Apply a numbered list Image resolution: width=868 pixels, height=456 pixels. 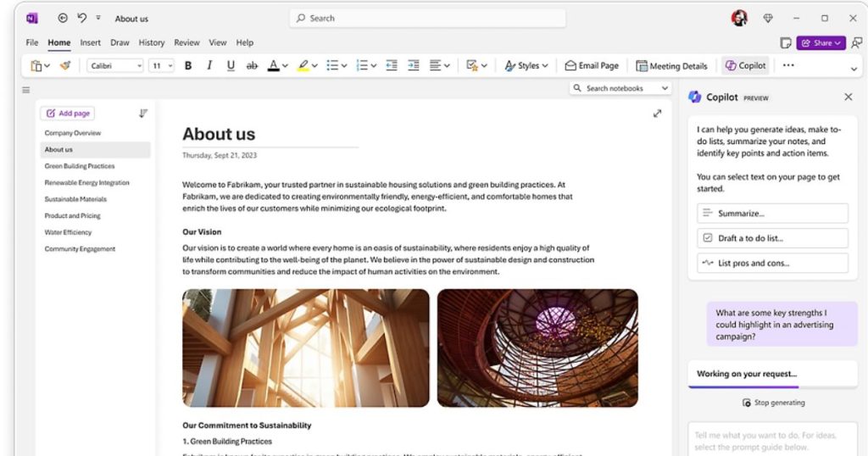point(362,66)
